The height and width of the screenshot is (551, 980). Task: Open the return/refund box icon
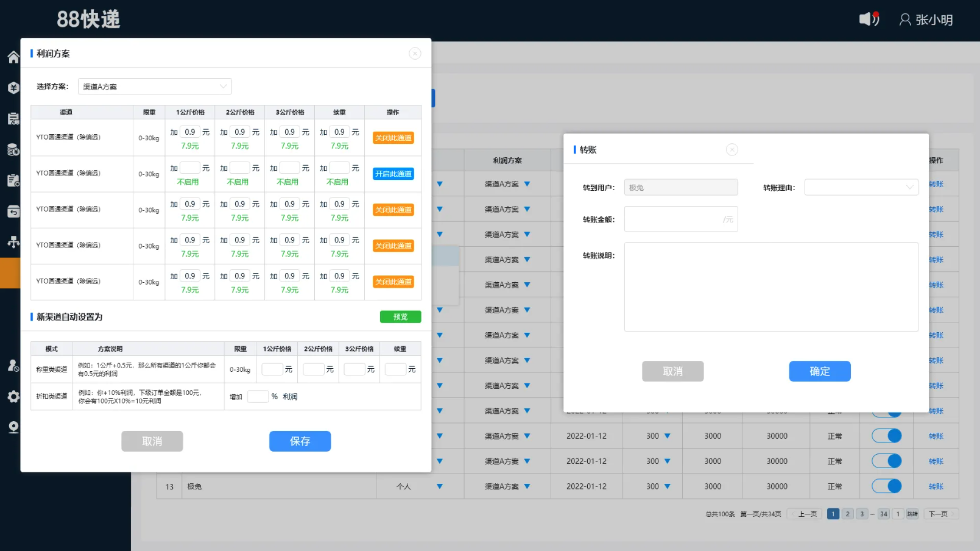pyautogui.click(x=13, y=212)
